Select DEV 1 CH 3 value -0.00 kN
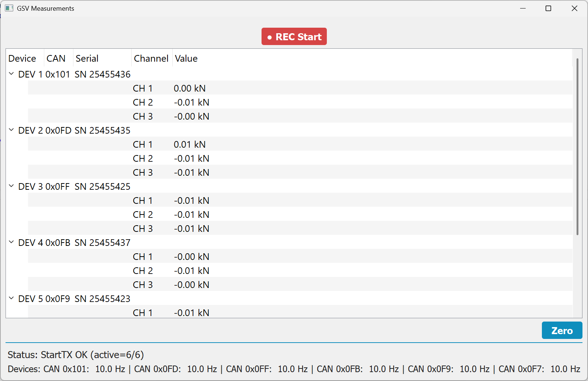 (x=191, y=116)
